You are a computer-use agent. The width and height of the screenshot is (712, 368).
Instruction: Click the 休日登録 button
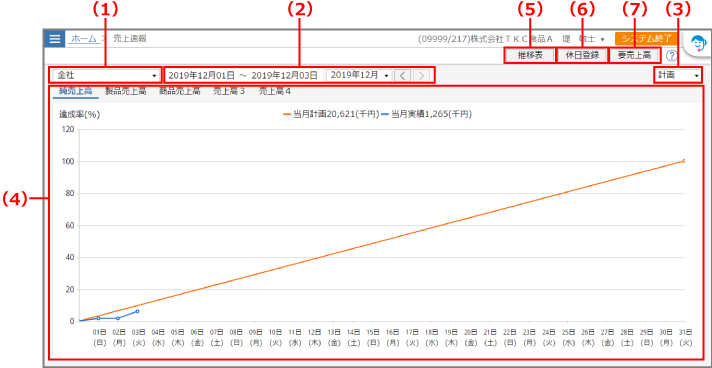[x=582, y=56]
